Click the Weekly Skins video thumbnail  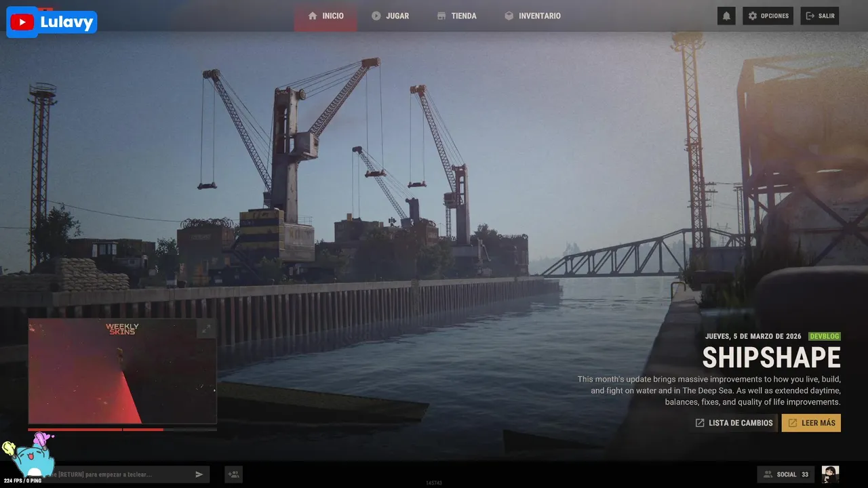point(122,371)
